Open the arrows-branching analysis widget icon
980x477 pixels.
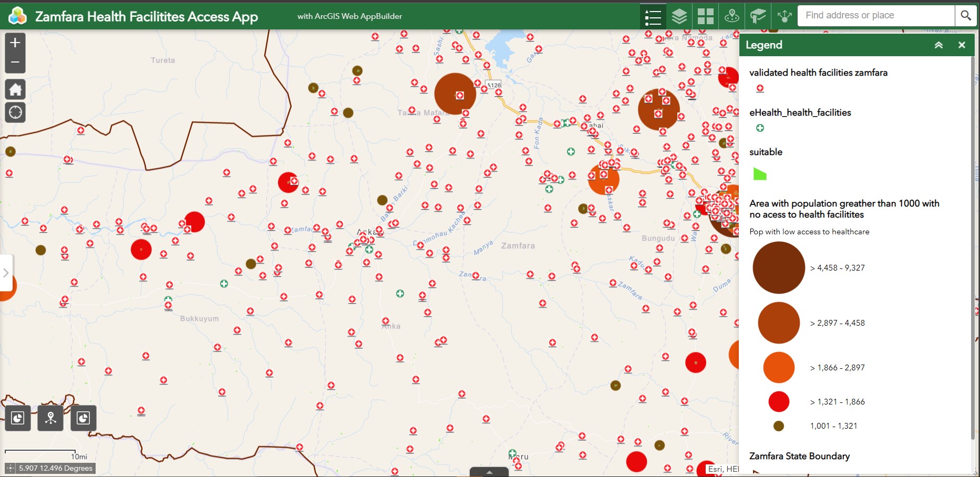(784, 16)
